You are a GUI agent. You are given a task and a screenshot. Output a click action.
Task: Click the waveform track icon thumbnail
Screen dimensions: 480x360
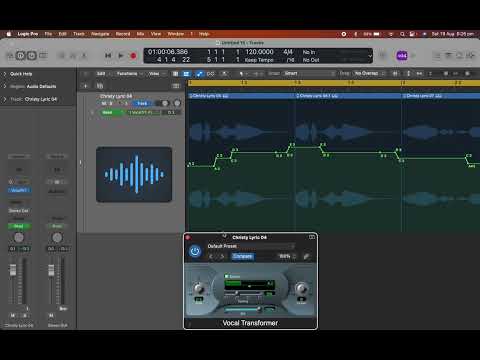pyautogui.click(x=134, y=174)
